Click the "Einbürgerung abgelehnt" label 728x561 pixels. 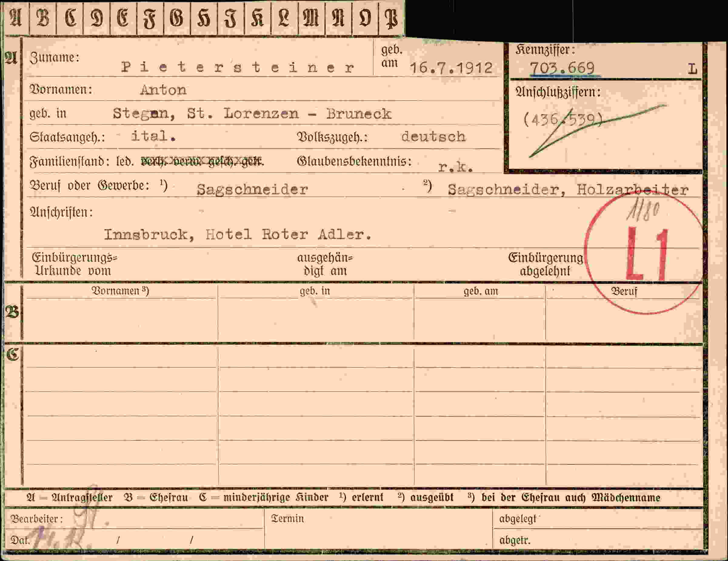click(546, 264)
